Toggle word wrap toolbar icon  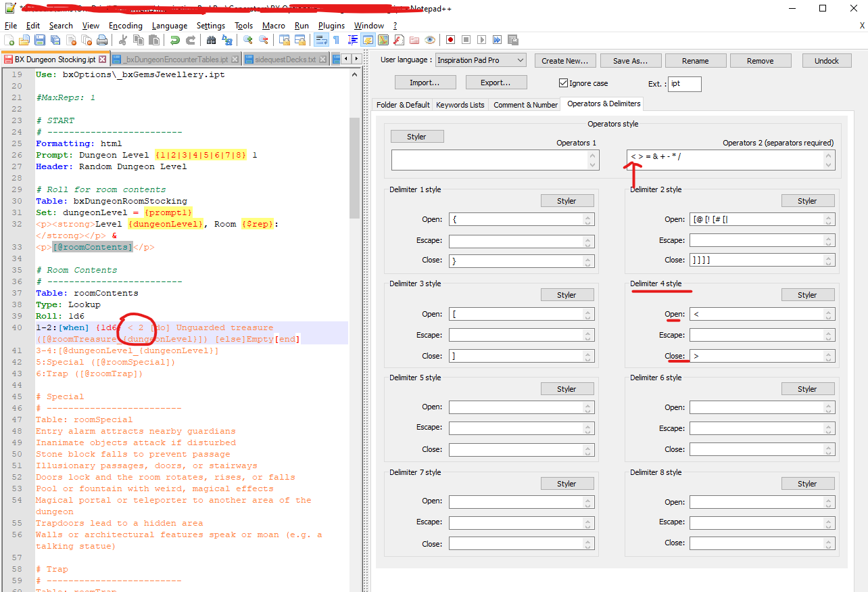pos(320,40)
